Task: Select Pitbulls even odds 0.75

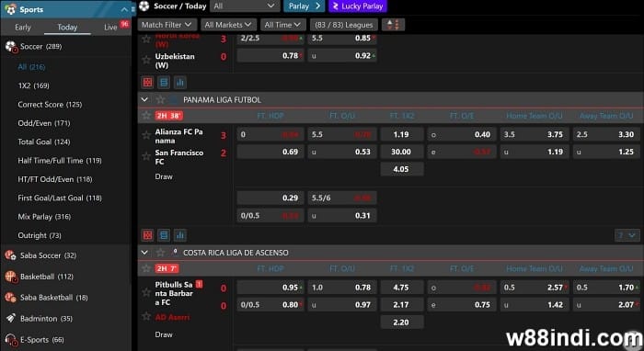Action: click(462, 305)
